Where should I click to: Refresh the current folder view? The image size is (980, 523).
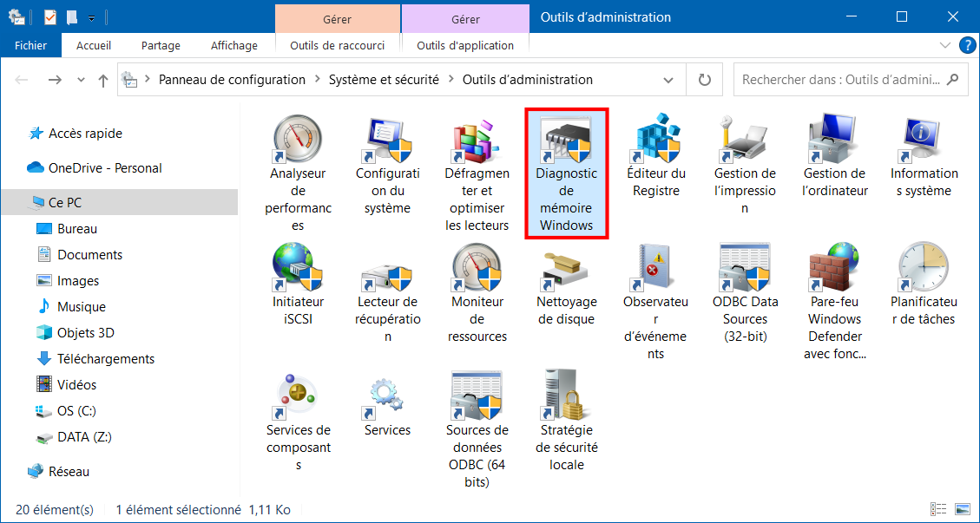704,80
